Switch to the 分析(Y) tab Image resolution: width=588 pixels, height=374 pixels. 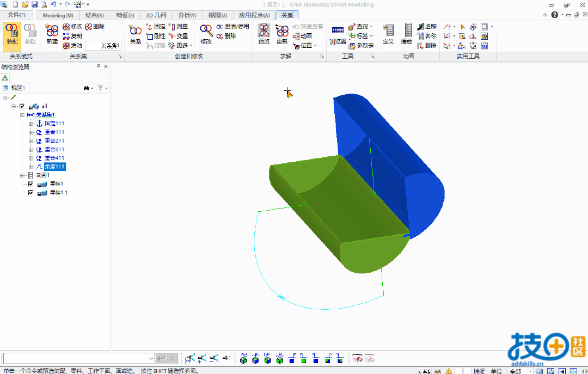187,15
